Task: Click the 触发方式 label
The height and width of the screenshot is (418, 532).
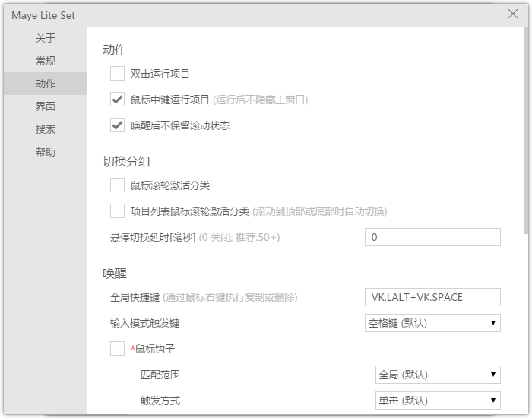Action: (x=160, y=401)
